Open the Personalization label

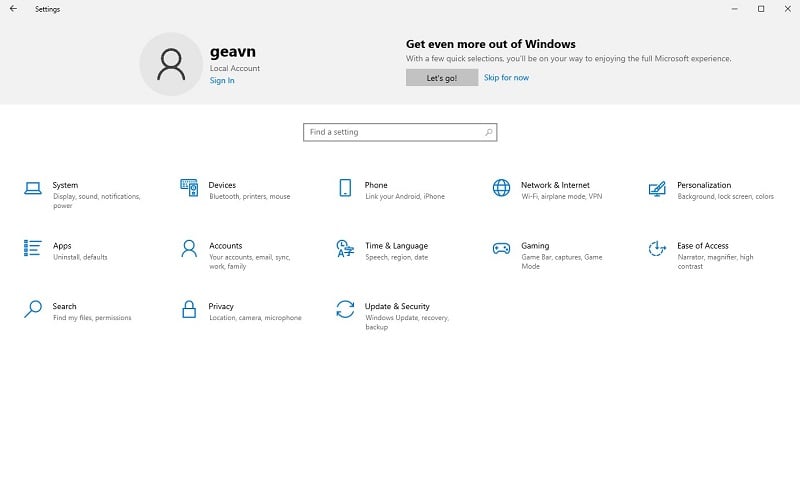(x=704, y=185)
